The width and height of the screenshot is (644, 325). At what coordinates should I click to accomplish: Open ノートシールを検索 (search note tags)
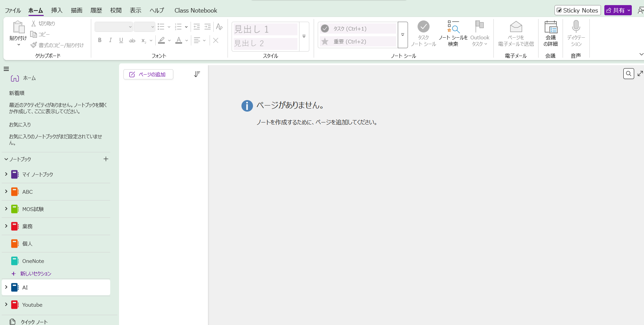(453, 33)
